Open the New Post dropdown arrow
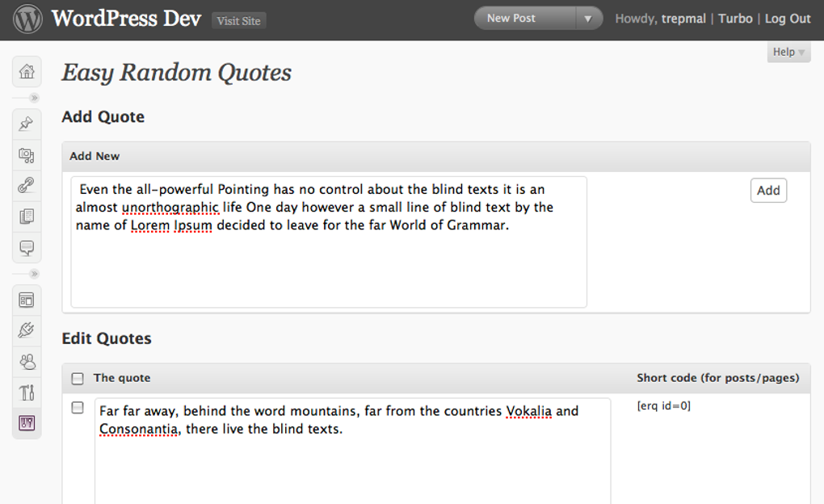The image size is (824, 504). 589,17
